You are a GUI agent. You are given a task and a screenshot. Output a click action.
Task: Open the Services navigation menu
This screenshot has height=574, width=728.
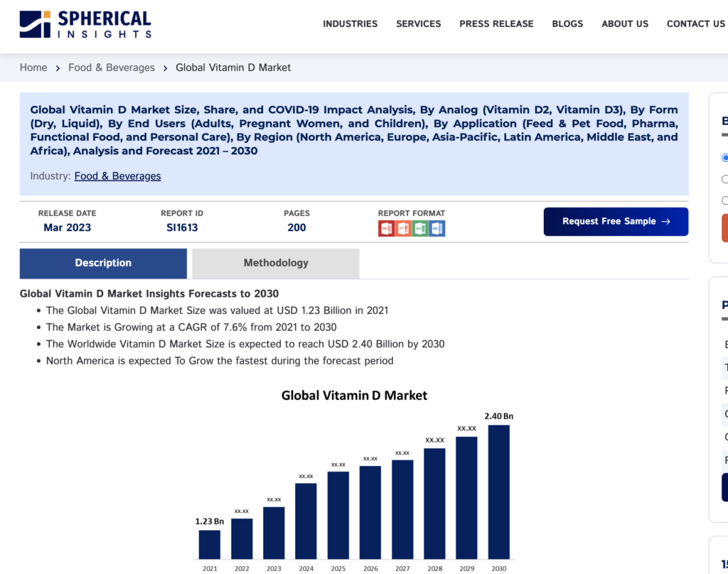[x=418, y=23]
